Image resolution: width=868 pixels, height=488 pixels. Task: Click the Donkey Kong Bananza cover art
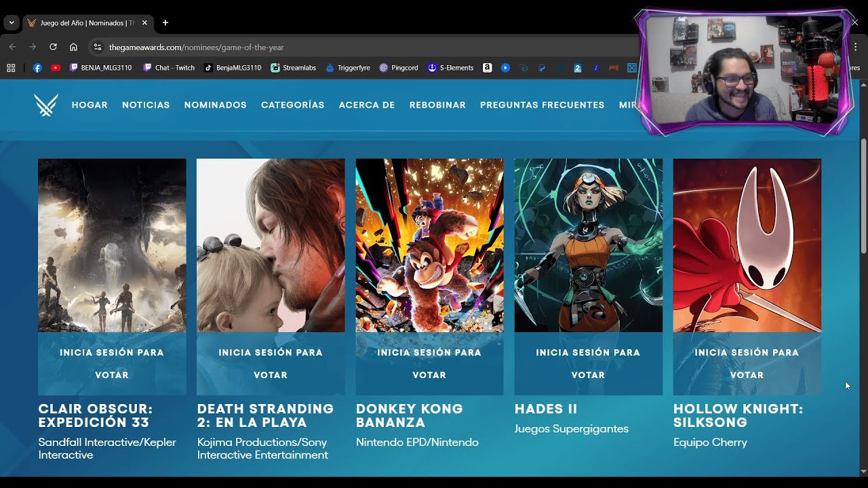point(429,245)
